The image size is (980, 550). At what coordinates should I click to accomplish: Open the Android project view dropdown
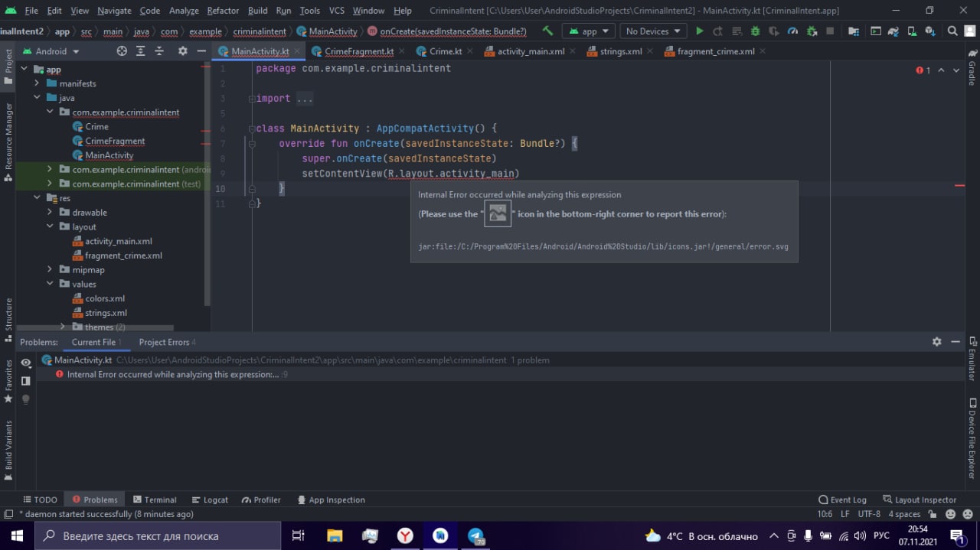click(x=51, y=51)
